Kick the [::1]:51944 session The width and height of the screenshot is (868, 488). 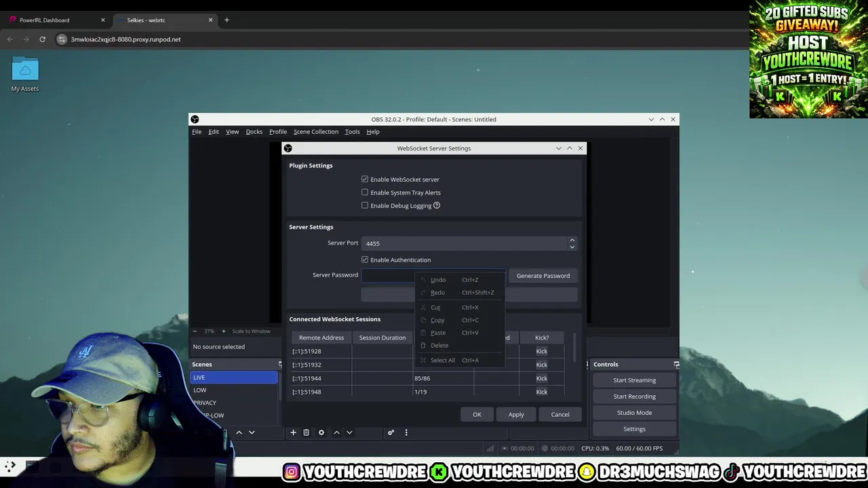click(542, 378)
